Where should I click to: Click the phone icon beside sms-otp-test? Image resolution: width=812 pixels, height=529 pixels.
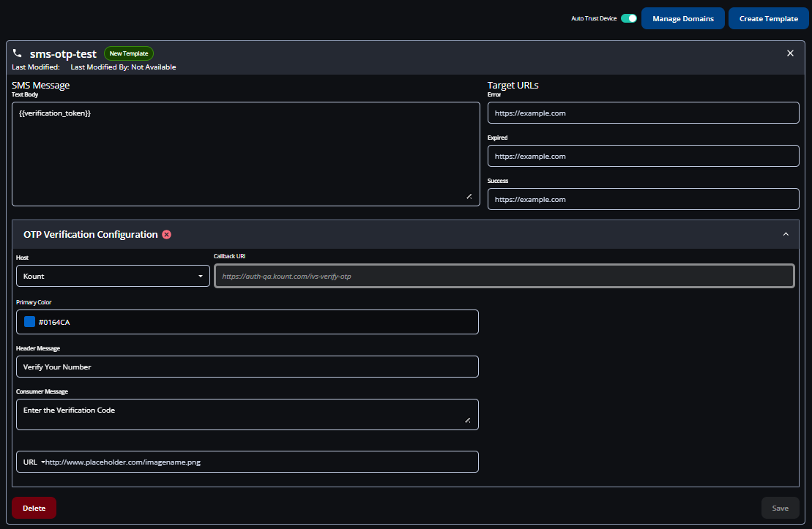coord(17,53)
